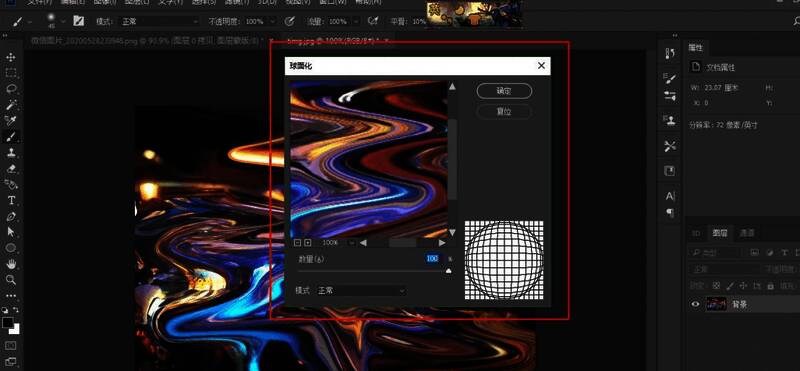Close the 球面化 dialog
This screenshot has height=371, width=800.
pos(541,66)
